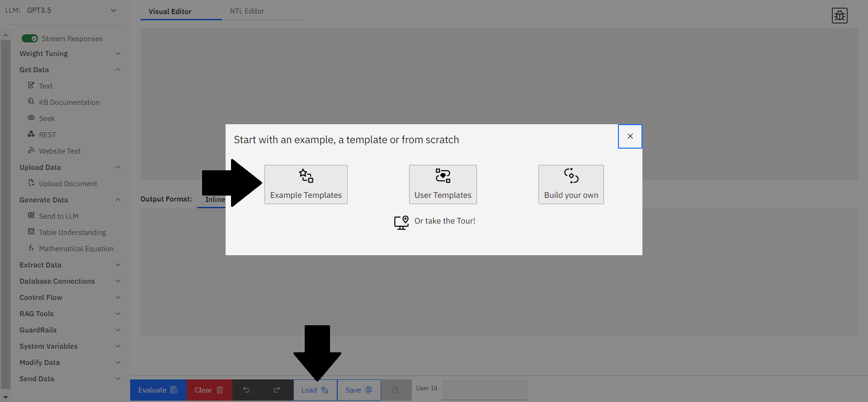This screenshot has height=402, width=868.
Task: Click the User Id input field
Action: pos(484,390)
